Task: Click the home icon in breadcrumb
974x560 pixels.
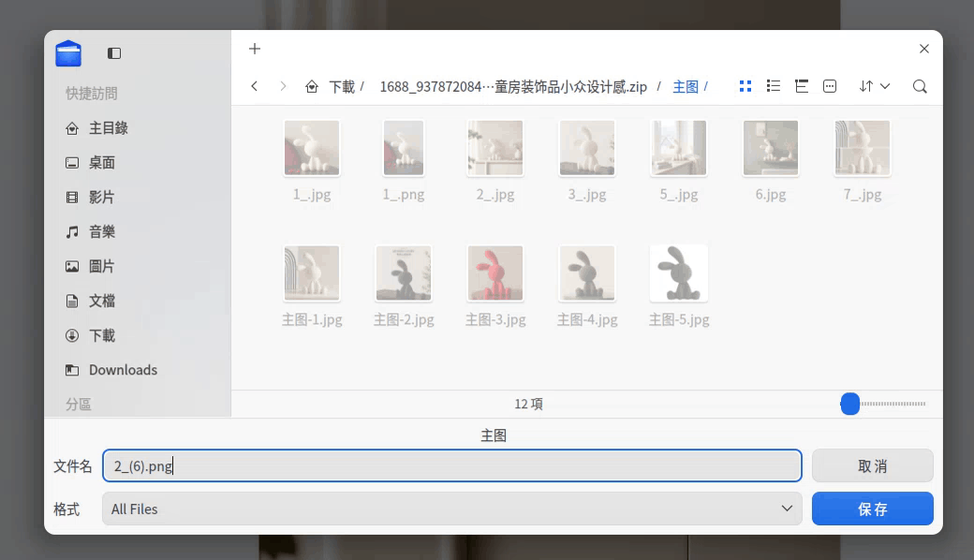Action: (312, 86)
